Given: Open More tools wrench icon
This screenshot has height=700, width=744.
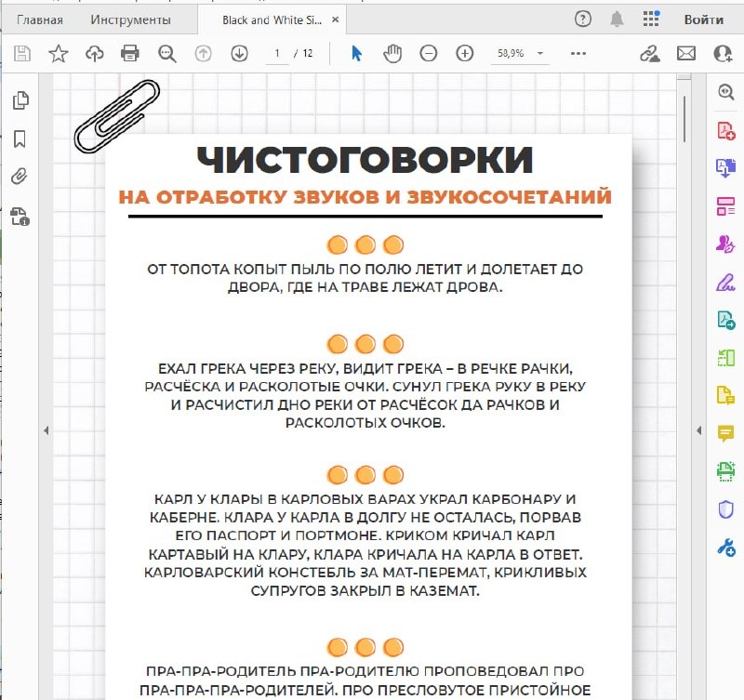Looking at the screenshot, I should pyautogui.click(x=726, y=548).
